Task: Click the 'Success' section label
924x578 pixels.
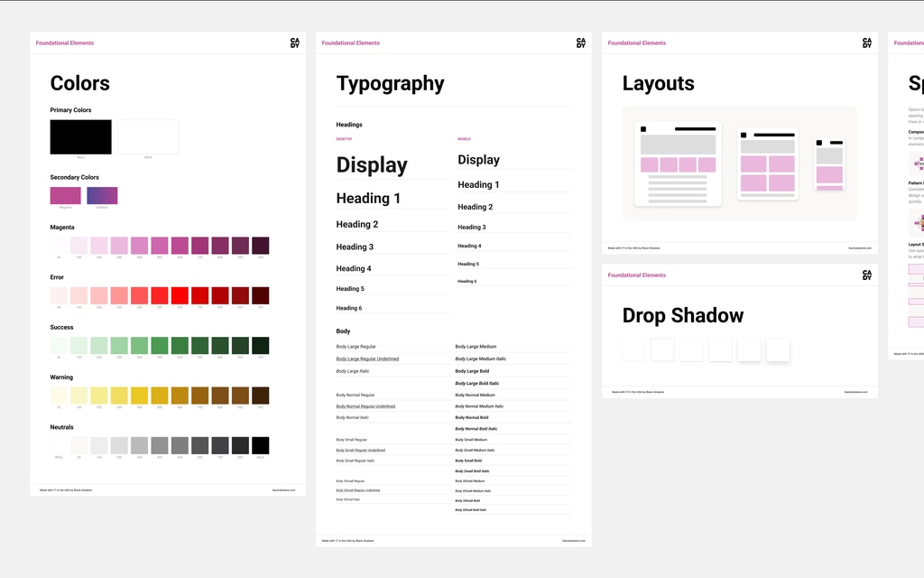Action: (x=62, y=327)
